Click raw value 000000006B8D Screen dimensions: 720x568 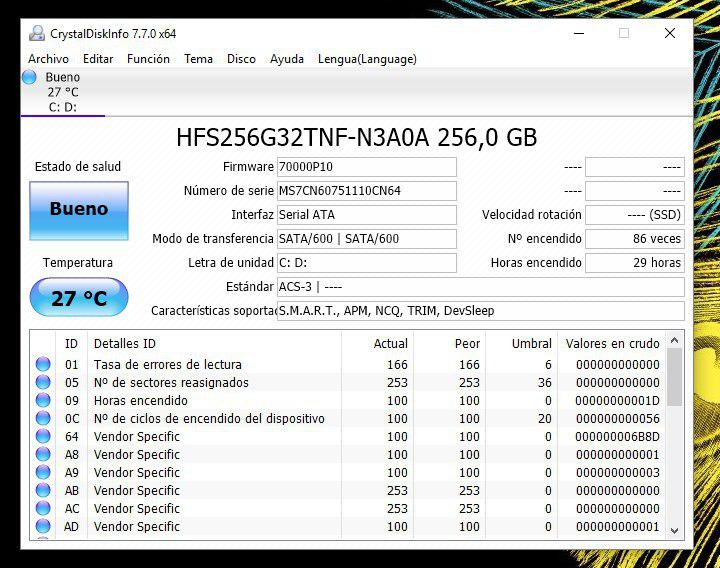[618, 436]
